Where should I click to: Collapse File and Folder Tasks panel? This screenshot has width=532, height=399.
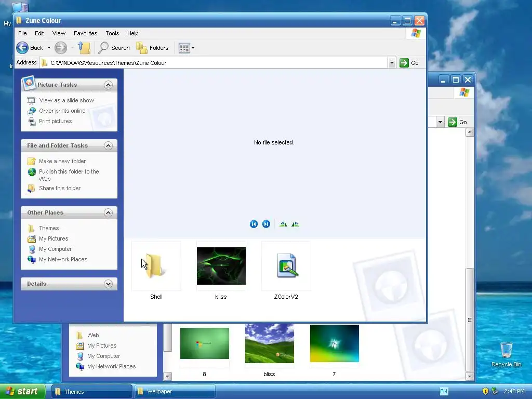coord(108,145)
